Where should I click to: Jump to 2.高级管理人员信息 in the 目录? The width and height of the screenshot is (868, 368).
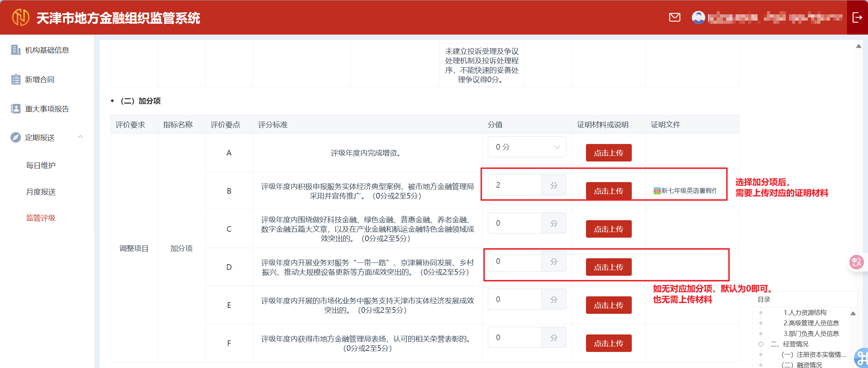click(x=811, y=323)
